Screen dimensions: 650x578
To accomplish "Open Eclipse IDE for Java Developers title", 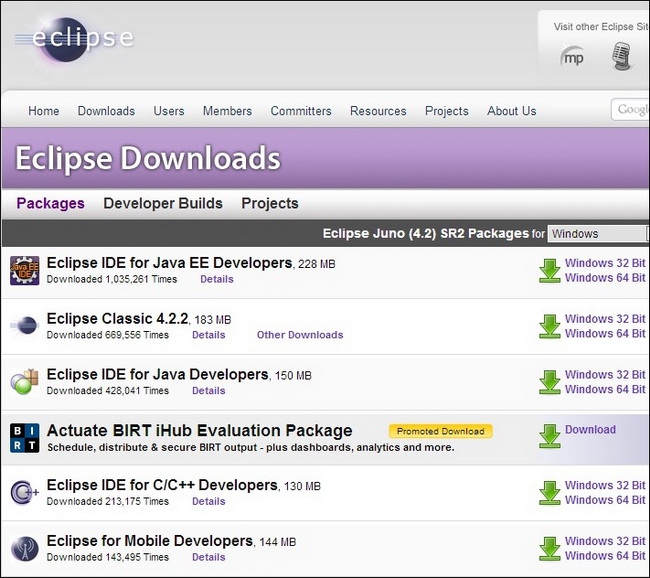I will [158, 374].
